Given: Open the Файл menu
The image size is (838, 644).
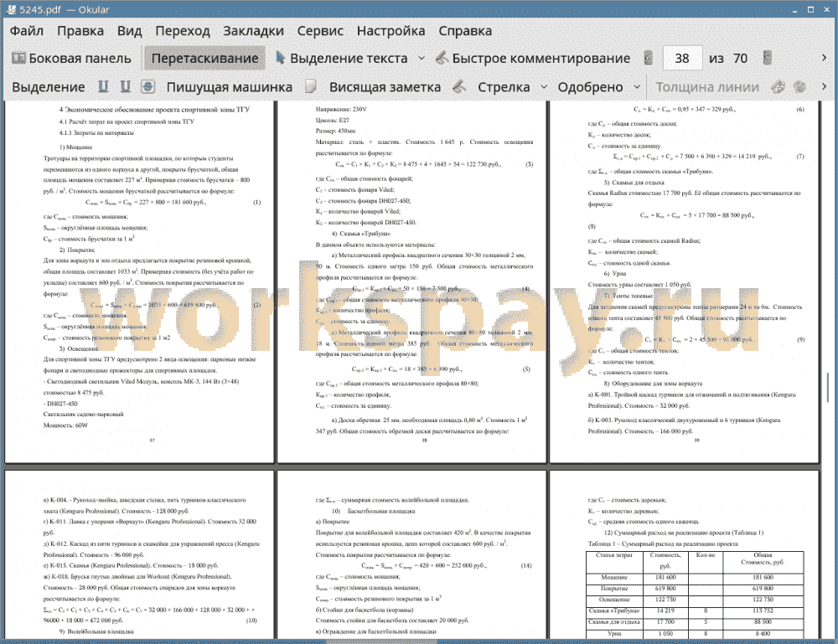Looking at the screenshot, I should coord(27,31).
